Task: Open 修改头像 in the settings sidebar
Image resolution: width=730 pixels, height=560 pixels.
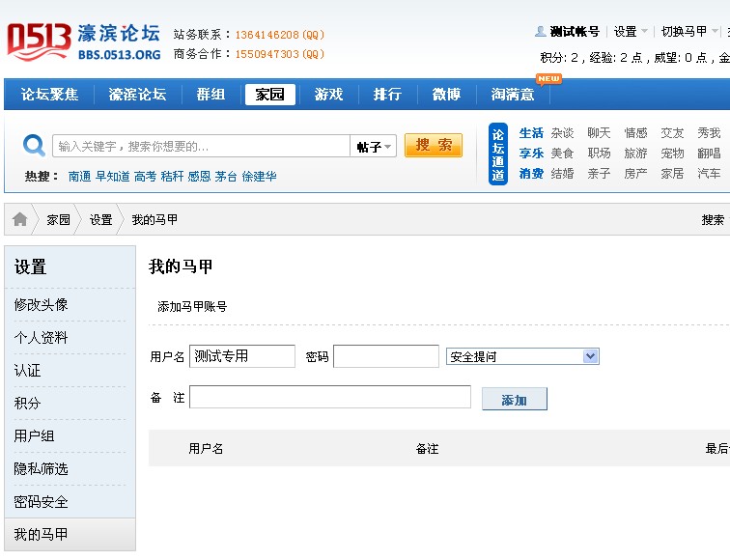Action: click(x=41, y=305)
